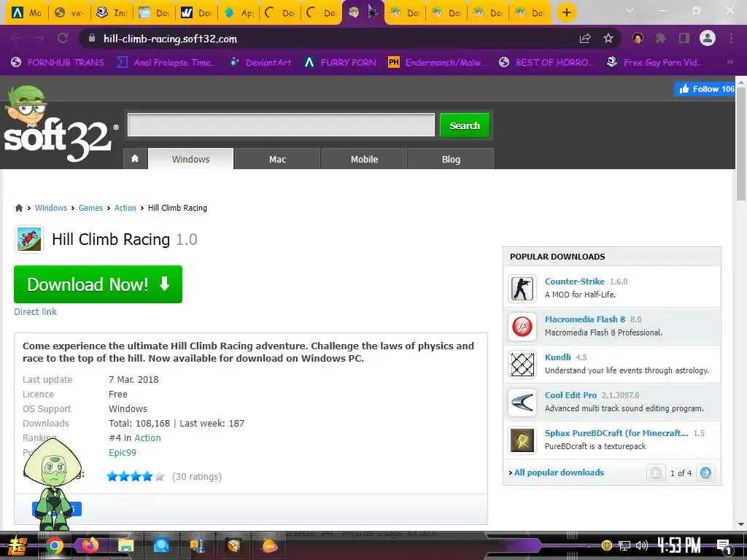Screen dimensions: 747x560
Task: Open All popular downloads link
Action: pyautogui.click(x=559, y=472)
